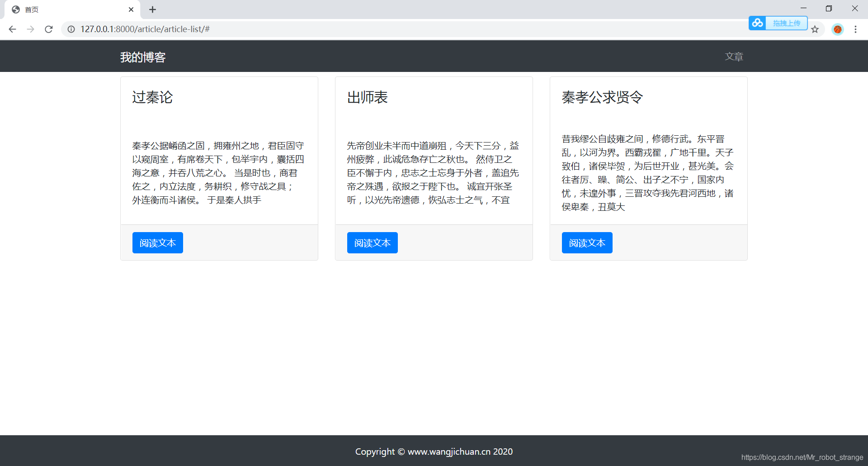The image size is (868, 466).
Task: Click the 出师表 excerpt paragraph
Action: pos(434,173)
